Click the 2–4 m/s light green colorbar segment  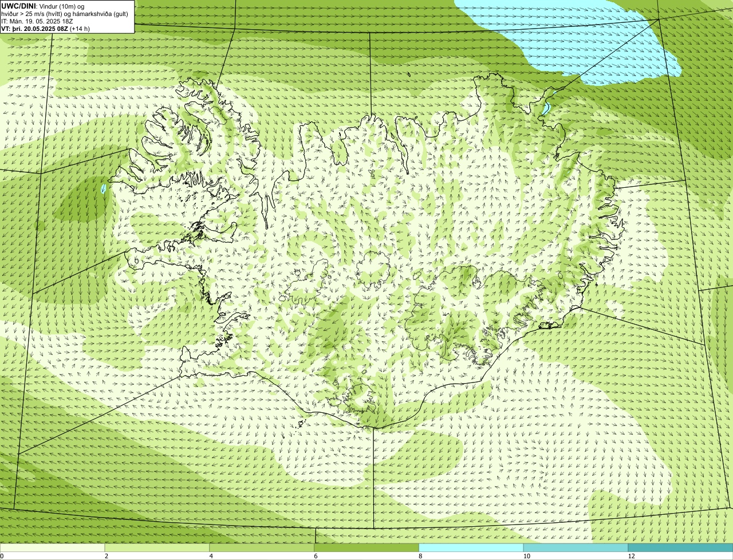click(x=157, y=547)
